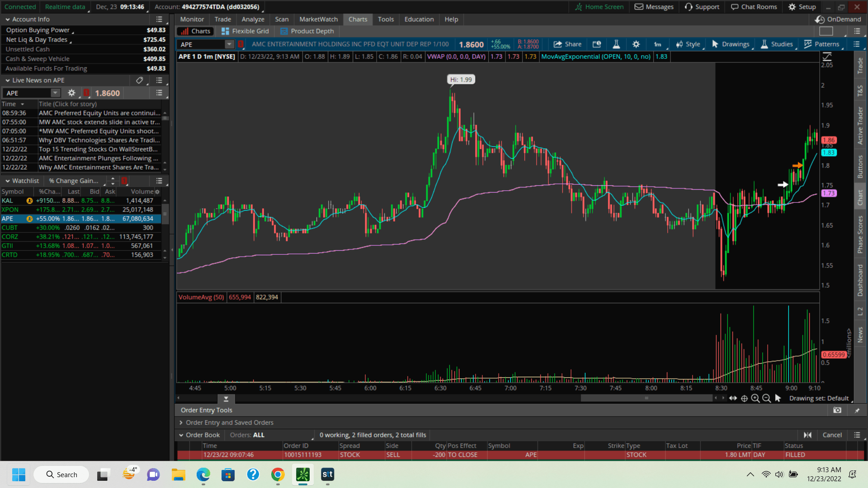Image resolution: width=868 pixels, height=488 pixels.
Task: Open the Patterns chart tool
Action: point(821,44)
